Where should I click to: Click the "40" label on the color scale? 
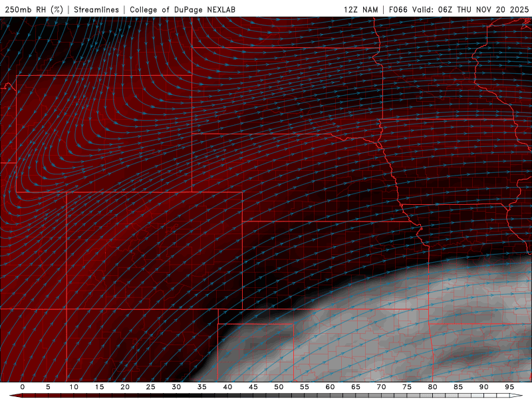coord(227,387)
